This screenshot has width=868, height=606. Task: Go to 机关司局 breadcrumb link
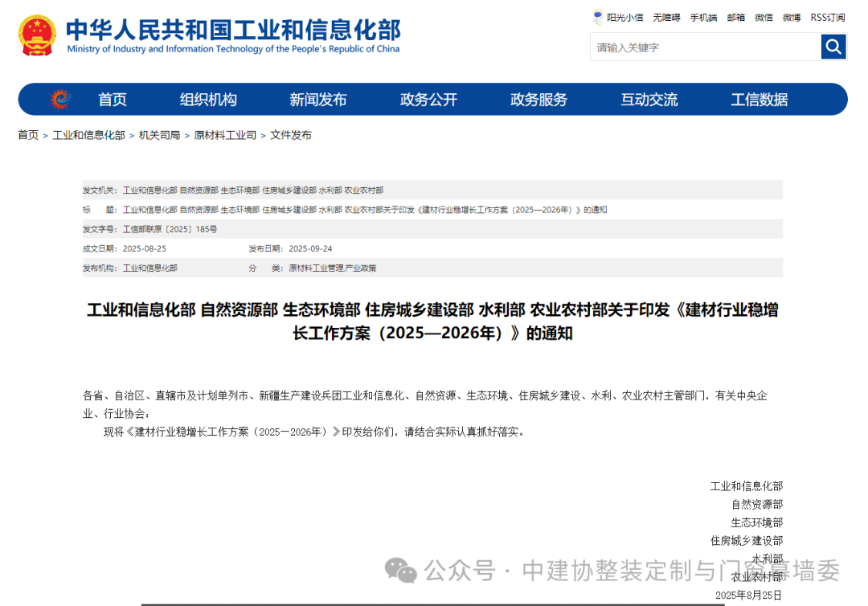(x=159, y=135)
